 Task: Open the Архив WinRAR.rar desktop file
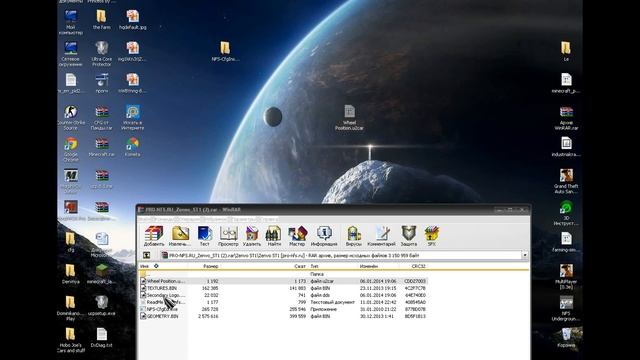pos(566,118)
